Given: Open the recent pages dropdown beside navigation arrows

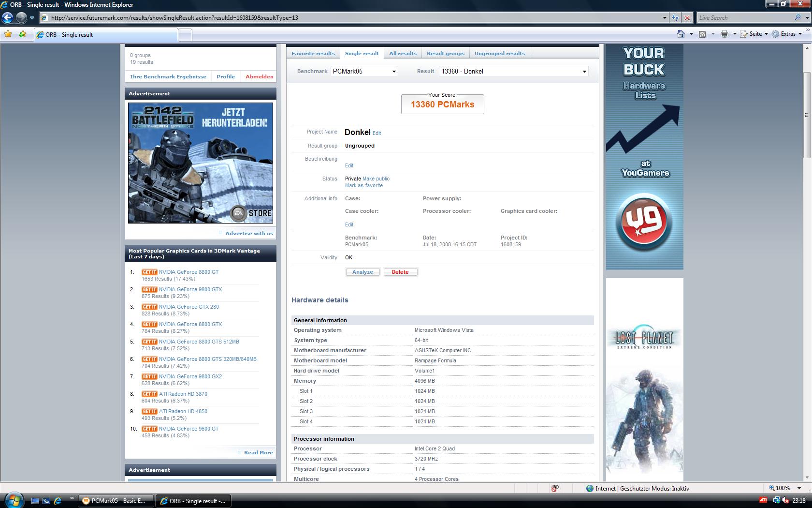Looking at the screenshot, I should pos(32,18).
